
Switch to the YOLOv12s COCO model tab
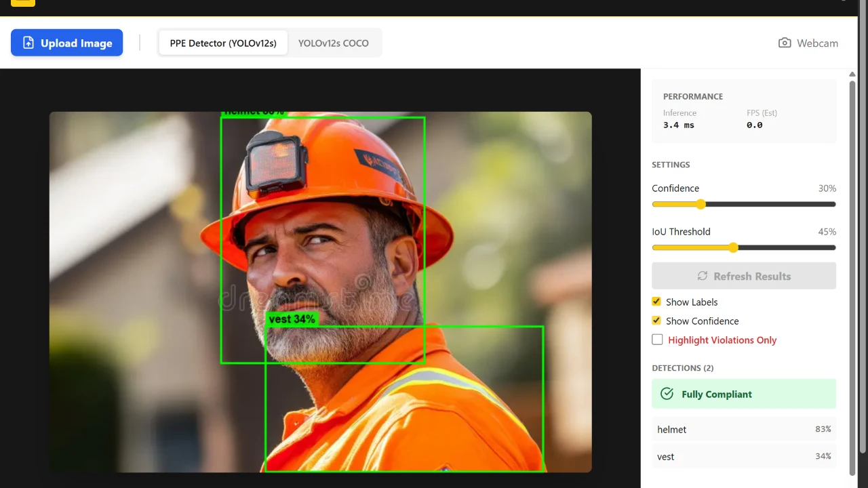click(x=333, y=43)
